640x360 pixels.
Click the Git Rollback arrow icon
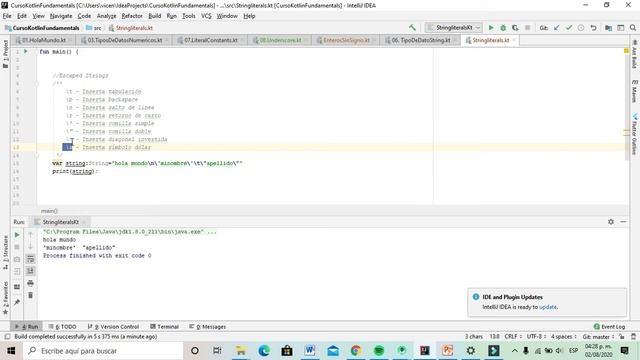(593, 28)
